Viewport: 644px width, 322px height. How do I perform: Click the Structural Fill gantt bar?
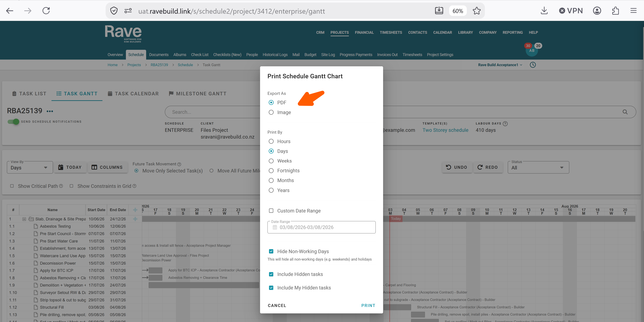[x=397, y=307]
